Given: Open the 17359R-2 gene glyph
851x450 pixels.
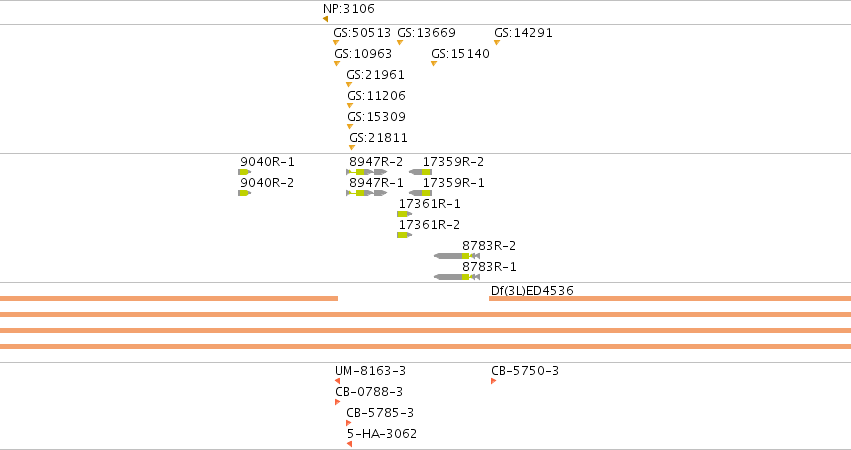Looking at the screenshot, I should 420,172.
